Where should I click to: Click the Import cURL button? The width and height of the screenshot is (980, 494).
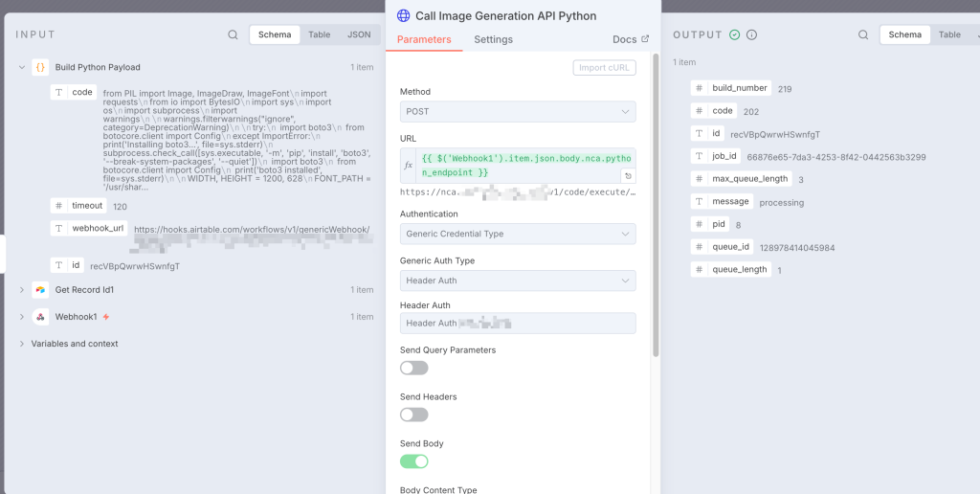604,67
